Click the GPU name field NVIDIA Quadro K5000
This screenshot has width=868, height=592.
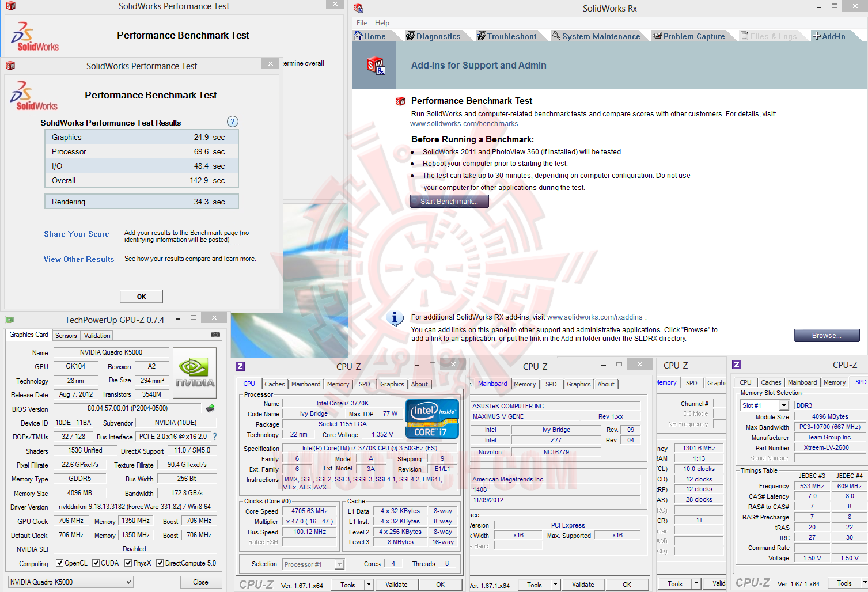point(111,352)
